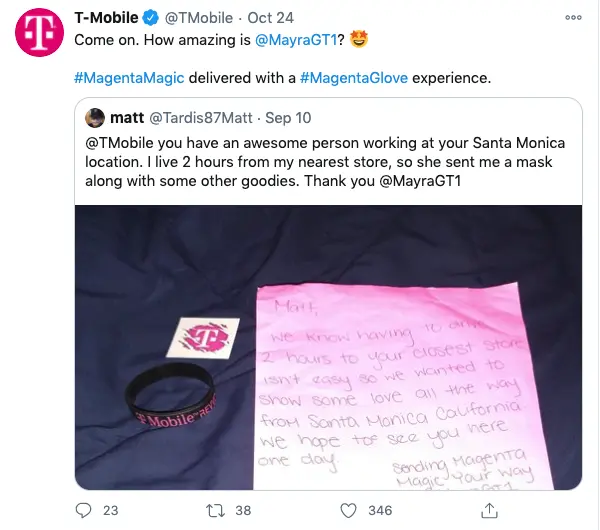Open the #MagentaMagic hashtag
This screenshot has width=600, height=530.
[x=129, y=78]
